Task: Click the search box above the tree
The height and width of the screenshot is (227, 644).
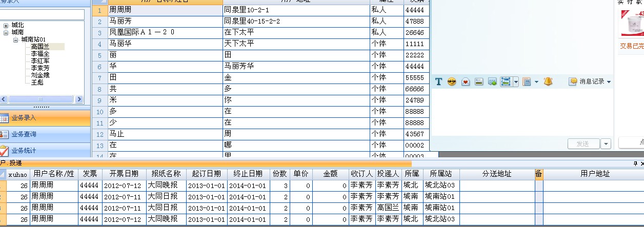Action: pyautogui.click(x=42, y=14)
